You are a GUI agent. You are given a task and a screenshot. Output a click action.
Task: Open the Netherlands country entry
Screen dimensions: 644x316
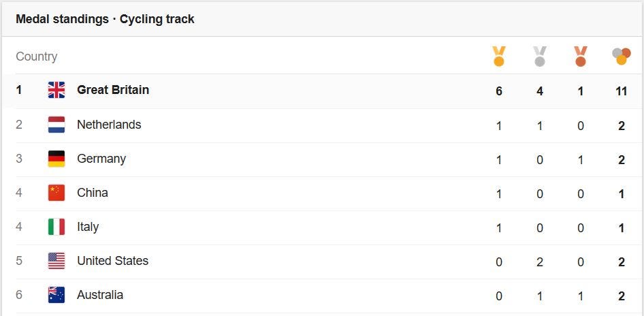(109, 125)
